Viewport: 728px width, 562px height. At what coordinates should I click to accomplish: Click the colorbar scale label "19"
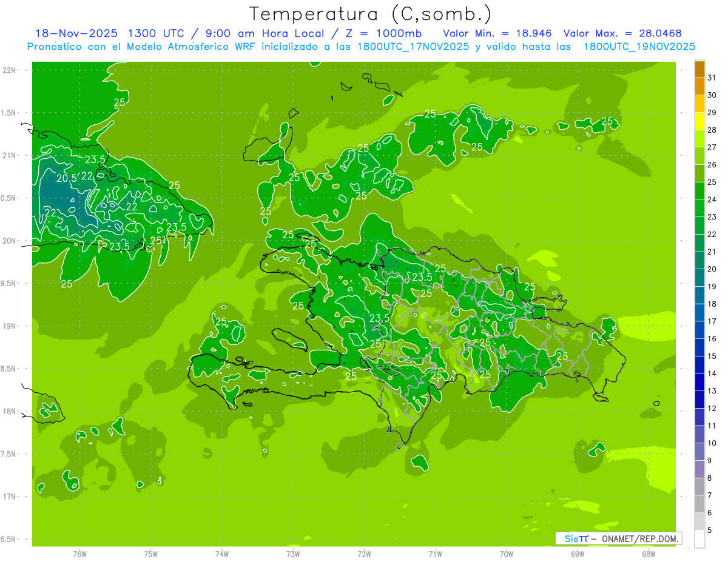[x=712, y=286]
